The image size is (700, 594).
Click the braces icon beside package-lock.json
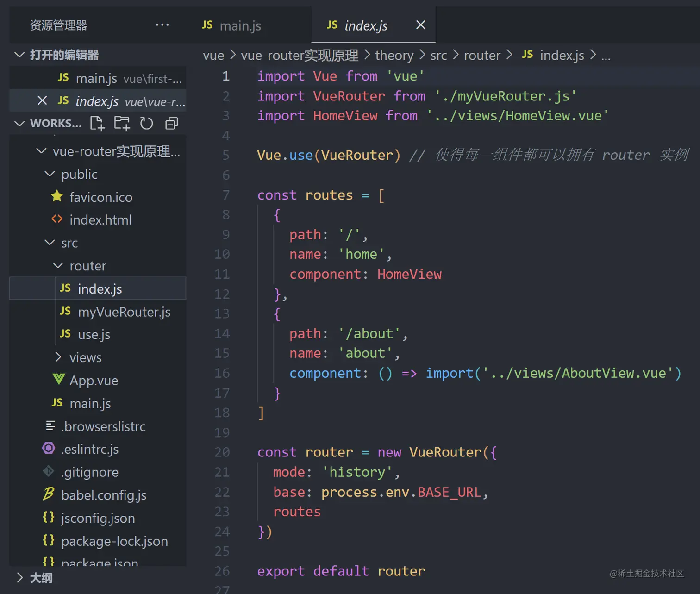pos(49,540)
